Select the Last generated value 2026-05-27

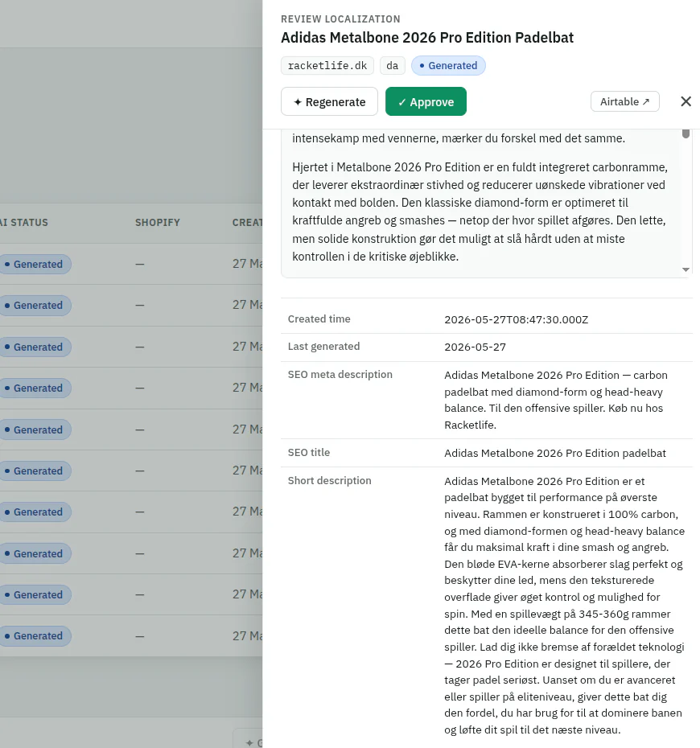(475, 347)
